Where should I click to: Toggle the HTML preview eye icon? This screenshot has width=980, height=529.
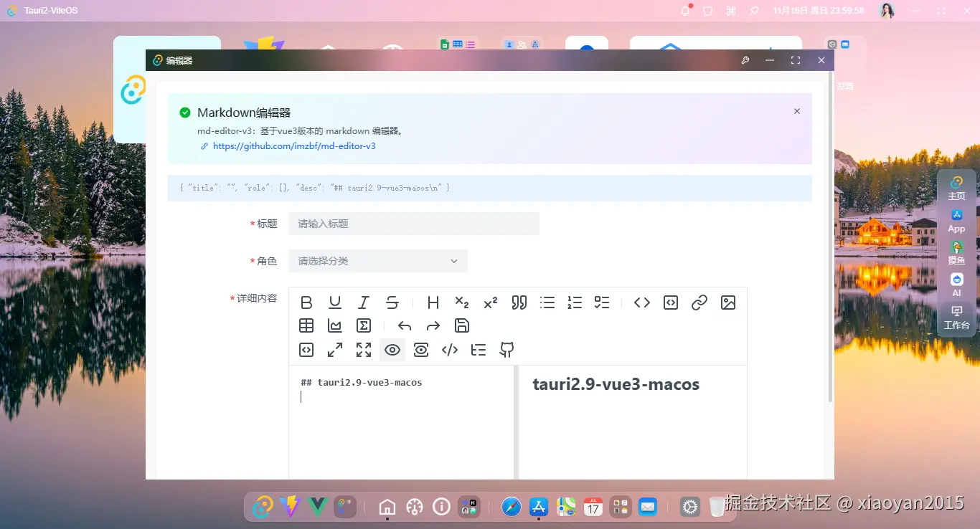420,350
